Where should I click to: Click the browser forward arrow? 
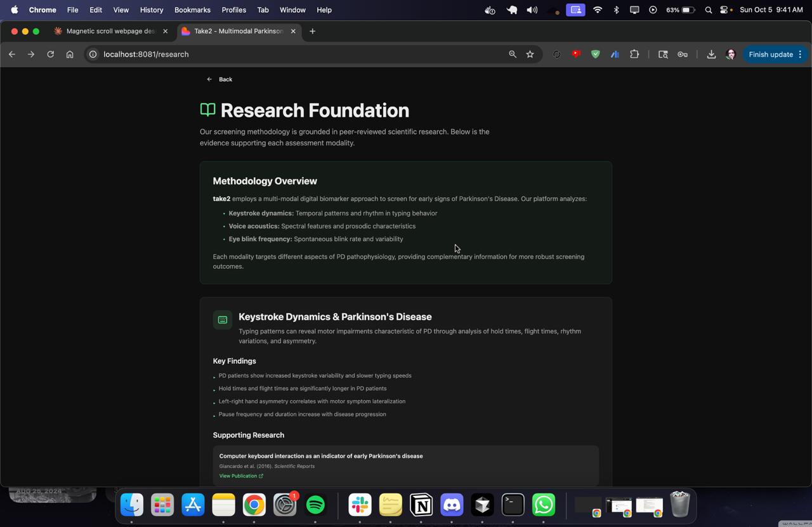[x=31, y=55]
